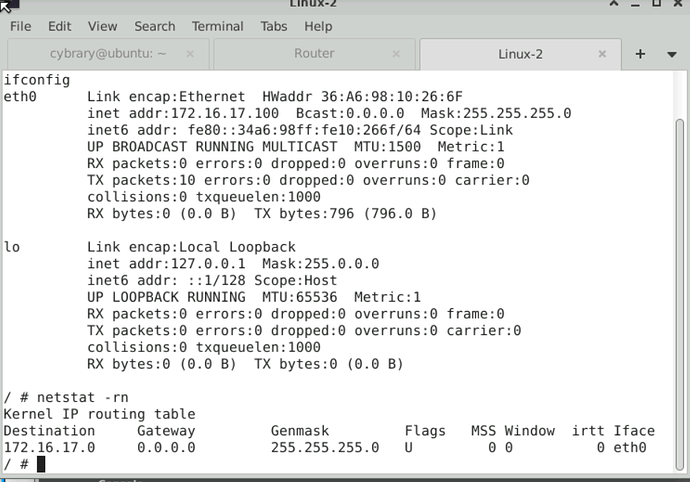Close the Linux-2 tab
690x482 pixels.
603,54
